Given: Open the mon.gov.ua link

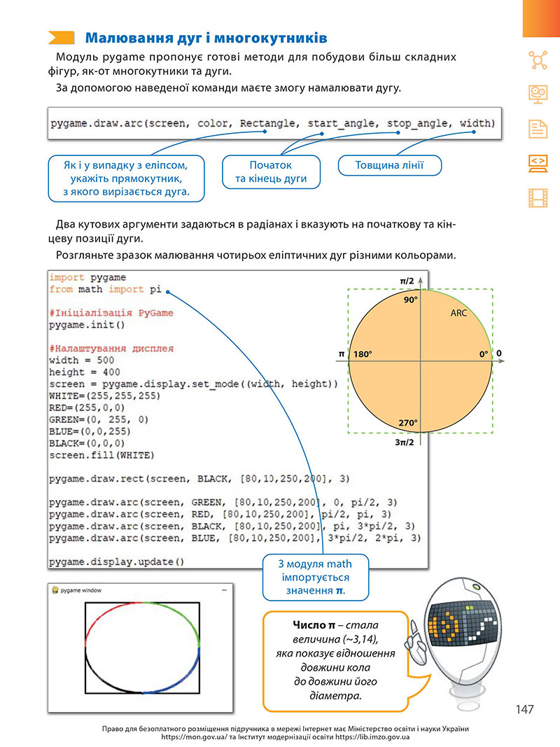Looking at the screenshot, I should 195,737.
